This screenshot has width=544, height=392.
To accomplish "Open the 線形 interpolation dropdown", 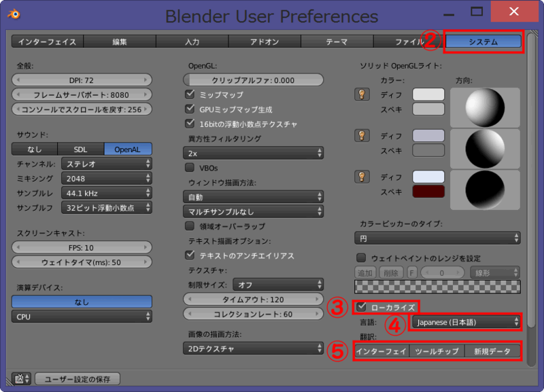I will [x=495, y=273].
